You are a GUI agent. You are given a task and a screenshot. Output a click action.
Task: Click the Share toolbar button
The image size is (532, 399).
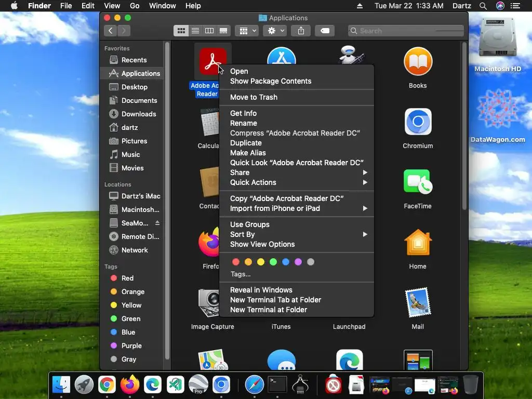coord(301,31)
